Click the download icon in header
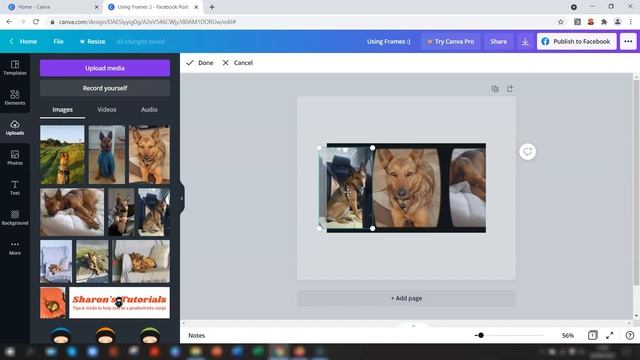The image size is (640, 360). point(525,42)
